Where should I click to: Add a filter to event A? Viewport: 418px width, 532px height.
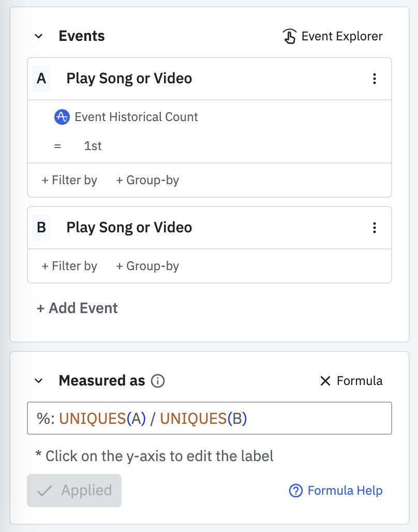69,180
